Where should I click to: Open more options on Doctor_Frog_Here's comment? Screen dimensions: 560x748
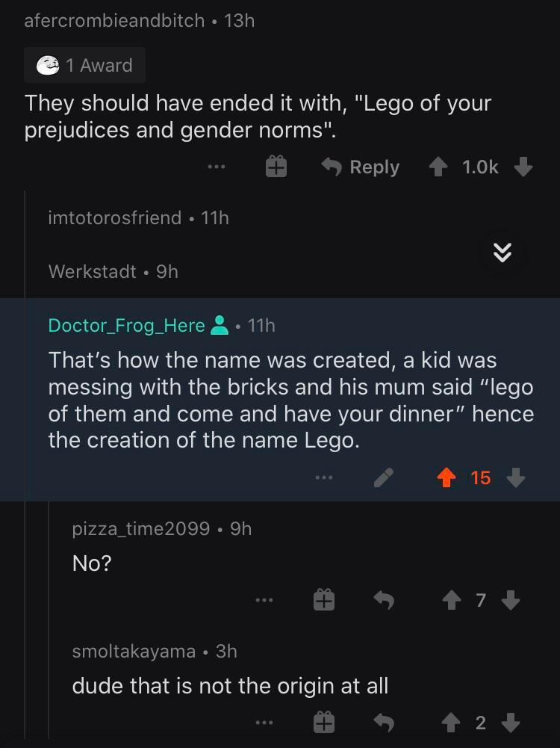(323, 477)
